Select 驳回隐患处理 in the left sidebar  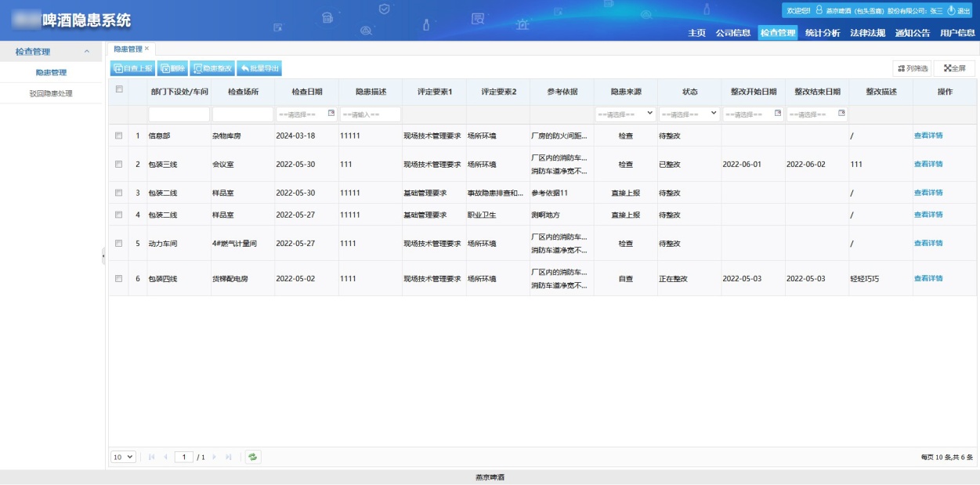(x=51, y=94)
